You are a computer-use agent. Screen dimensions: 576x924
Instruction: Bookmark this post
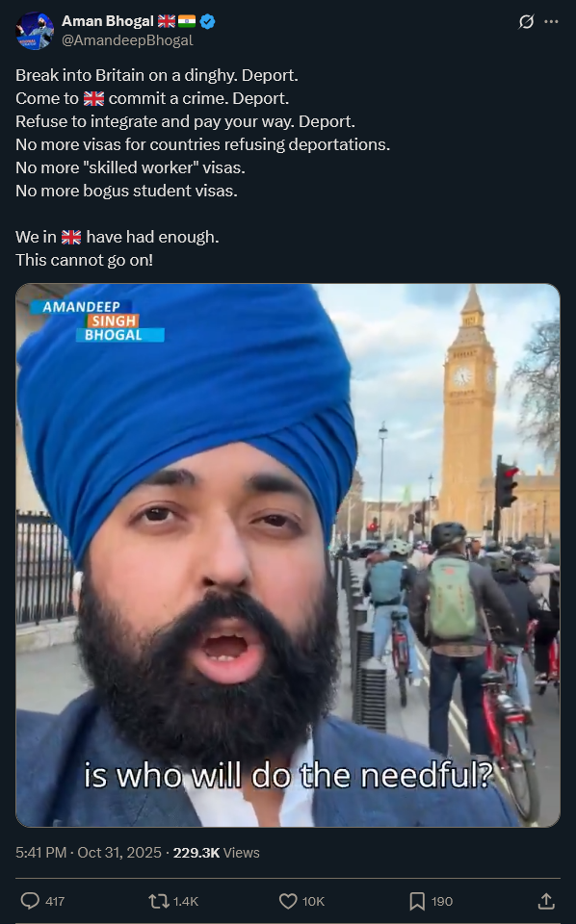pyautogui.click(x=417, y=901)
